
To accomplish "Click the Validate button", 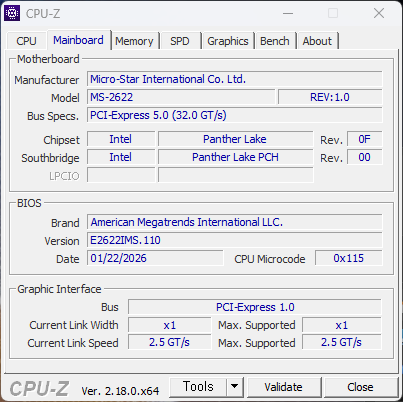I will tap(284, 387).
